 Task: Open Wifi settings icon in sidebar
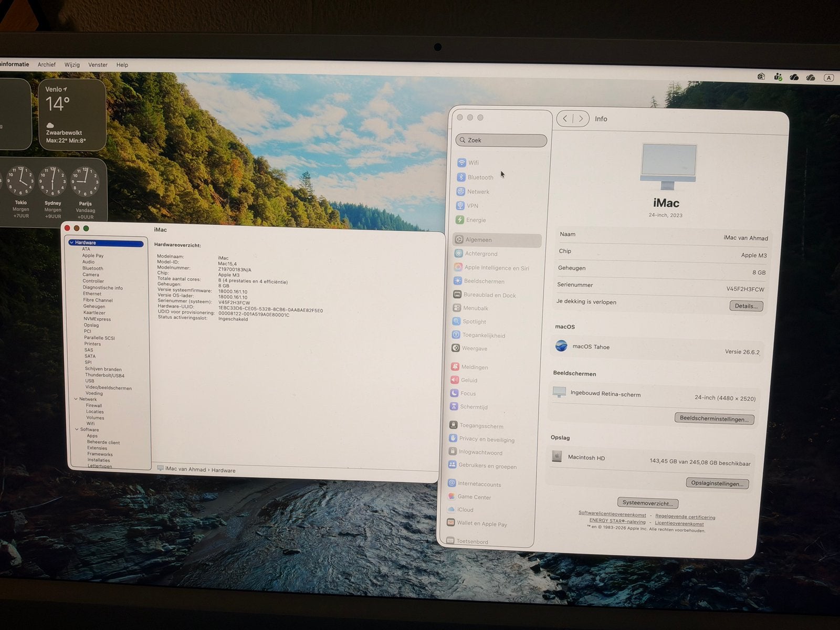pos(461,163)
